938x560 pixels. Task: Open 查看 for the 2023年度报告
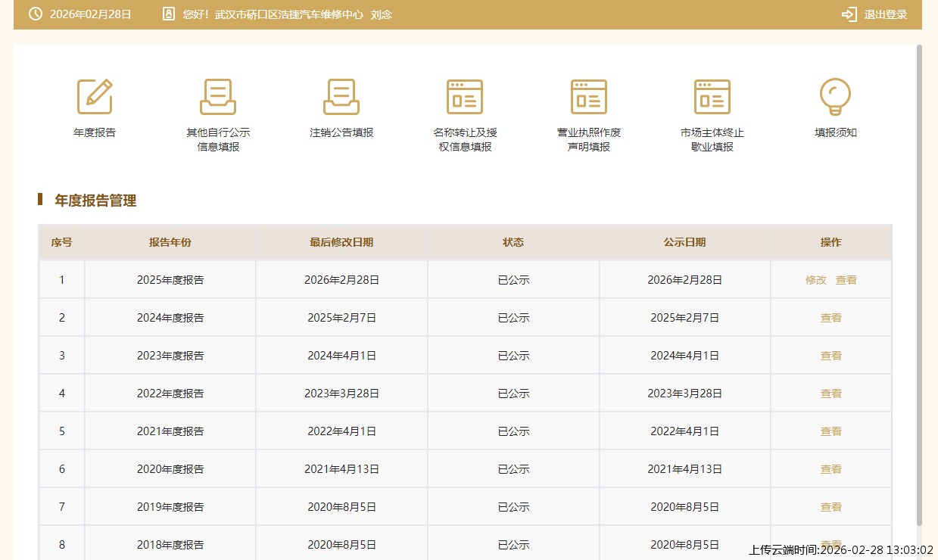830,356
